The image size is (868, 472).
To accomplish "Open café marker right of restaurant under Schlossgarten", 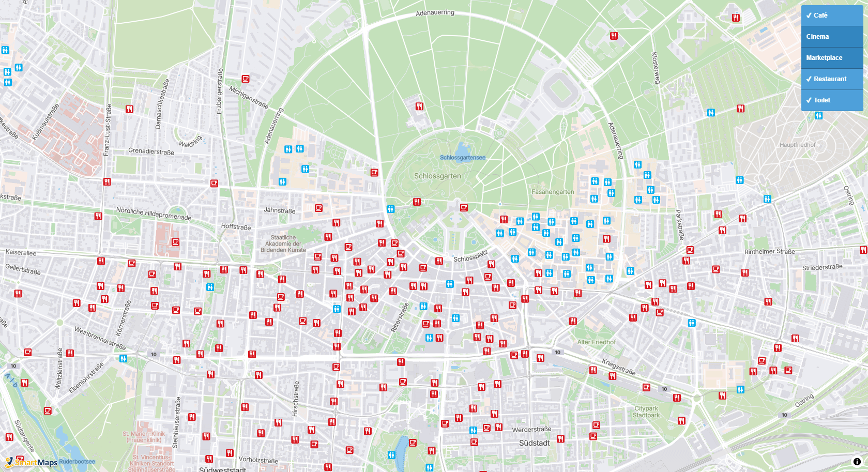I will click(x=464, y=208).
